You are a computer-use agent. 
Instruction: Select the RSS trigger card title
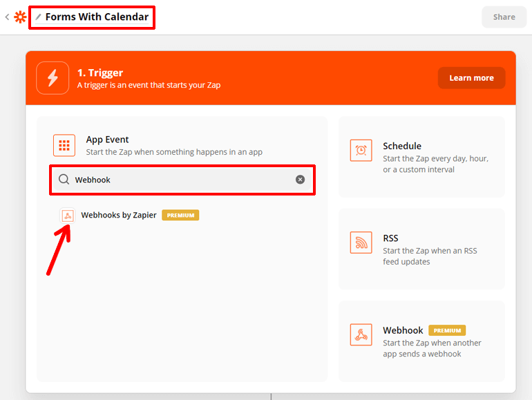(x=390, y=238)
